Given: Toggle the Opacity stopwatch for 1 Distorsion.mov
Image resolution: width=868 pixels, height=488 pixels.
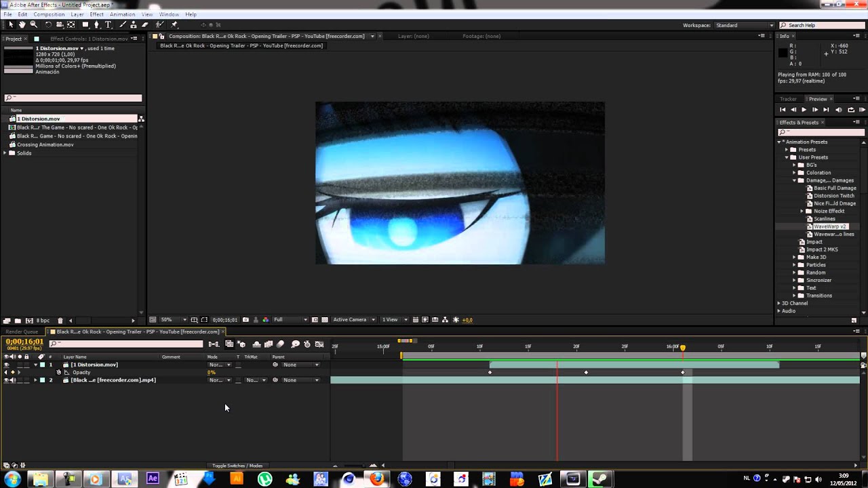Looking at the screenshot, I should click(58, 372).
